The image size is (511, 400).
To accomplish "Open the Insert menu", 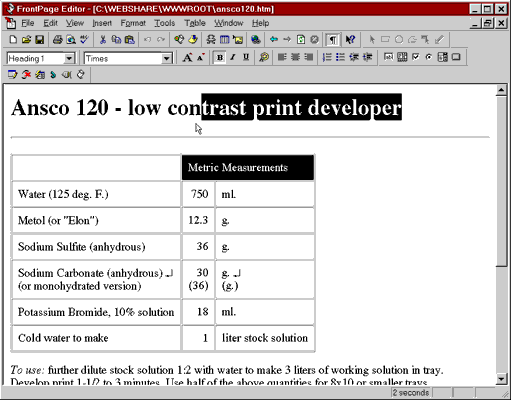I will tap(102, 23).
